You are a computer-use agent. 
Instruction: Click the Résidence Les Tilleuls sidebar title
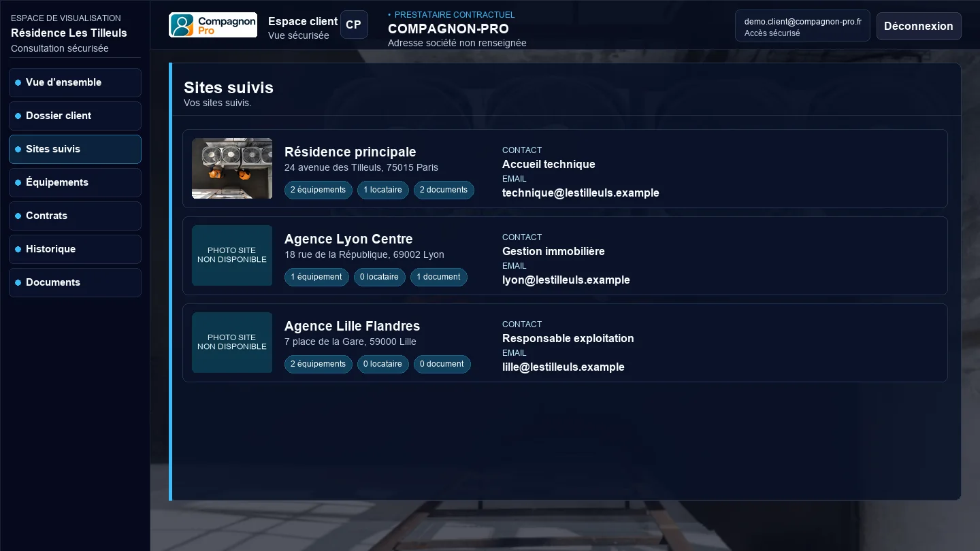point(69,33)
